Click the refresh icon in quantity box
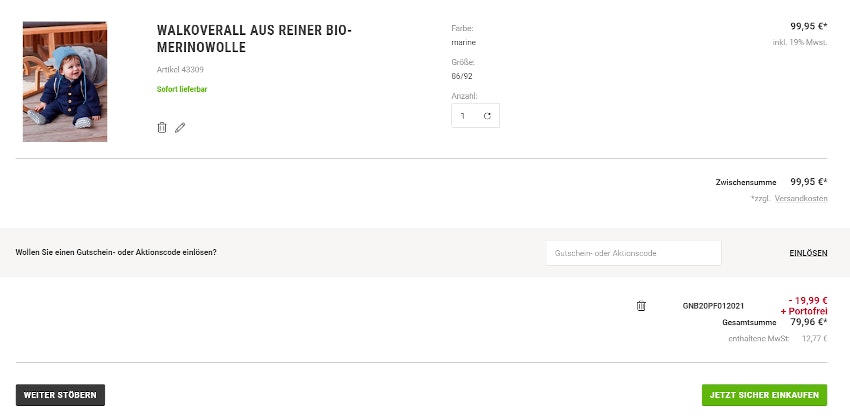Image resolution: width=850 pixels, height=416 pixels. [487, 116]
